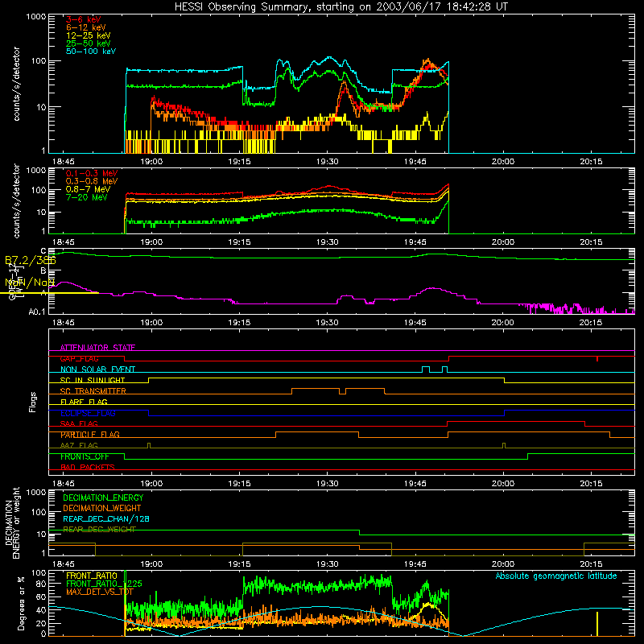
Task: Select the ATTENUATOR_STATE flag label
Action: click(x=97, y=348)
